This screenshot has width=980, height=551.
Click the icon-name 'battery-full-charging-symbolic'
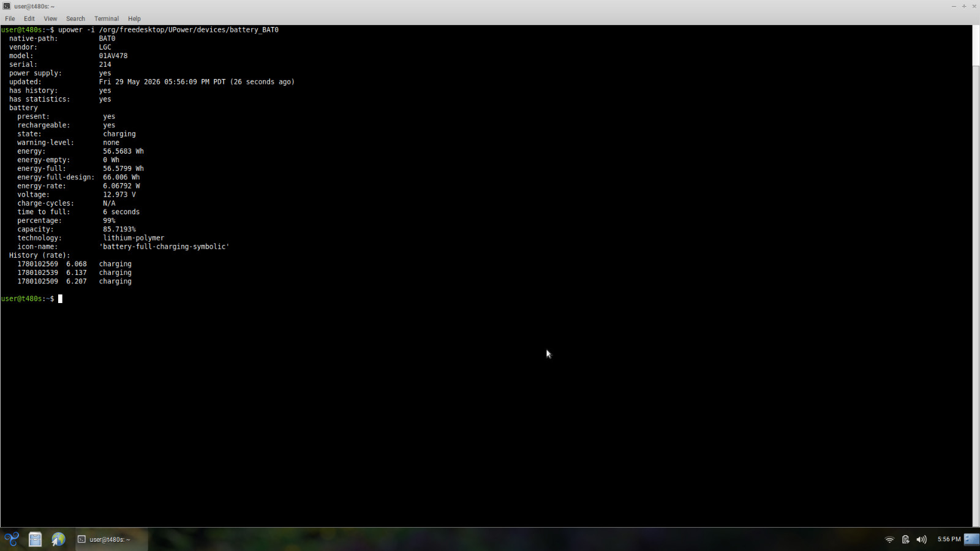click(x=164, y=247)
